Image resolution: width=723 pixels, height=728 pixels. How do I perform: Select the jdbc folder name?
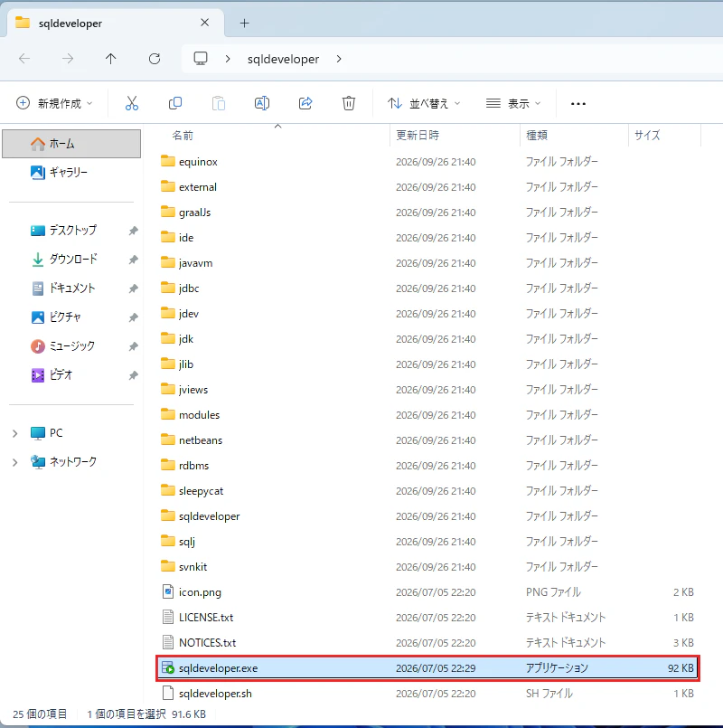point(189,288)
